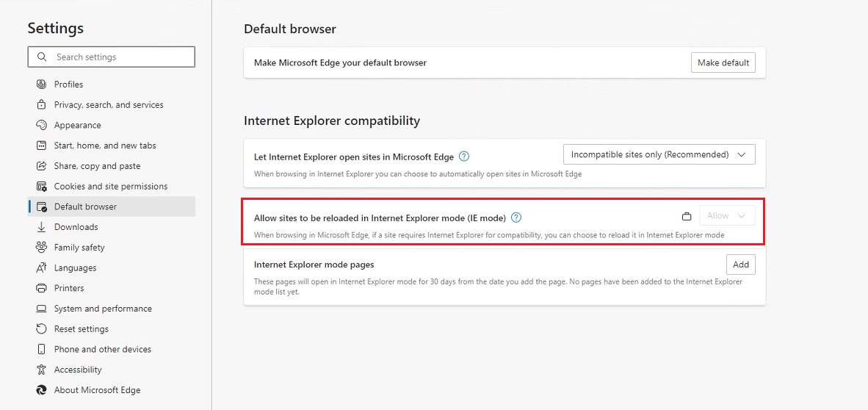Click Internet Explorer mode pages label
The width and height of the screenshot is (868, 410).
pyautogui.click(x=314, y=265)
